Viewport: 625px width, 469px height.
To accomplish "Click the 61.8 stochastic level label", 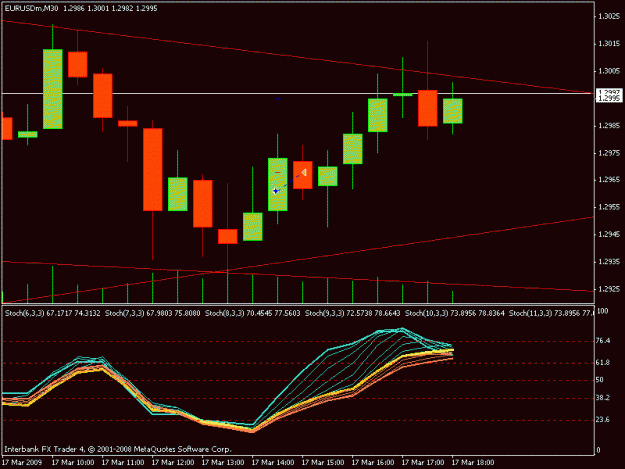I will pos(603,363).
